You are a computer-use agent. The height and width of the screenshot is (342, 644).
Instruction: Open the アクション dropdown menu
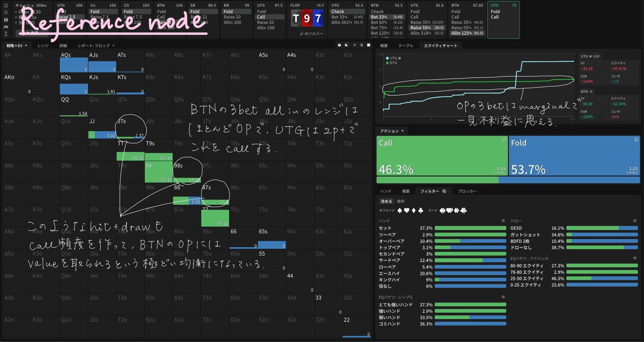pyautogui.click(x=392, y=131)
